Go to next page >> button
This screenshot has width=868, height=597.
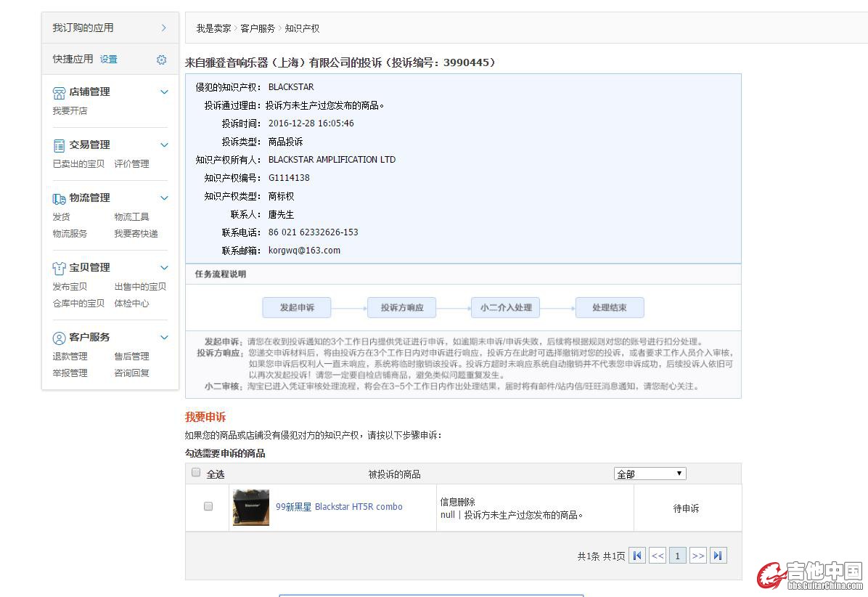pyautogui.click(x=698, y=556)
